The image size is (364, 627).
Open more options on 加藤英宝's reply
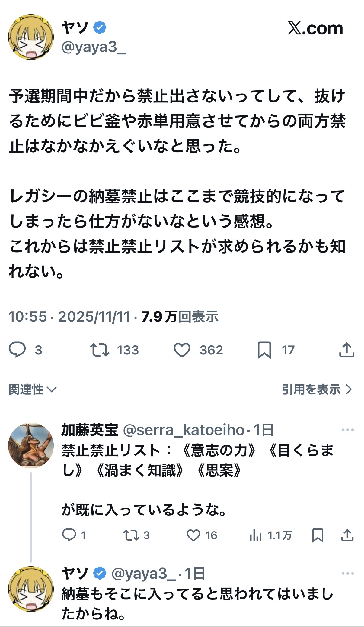[x=347, y=430]
